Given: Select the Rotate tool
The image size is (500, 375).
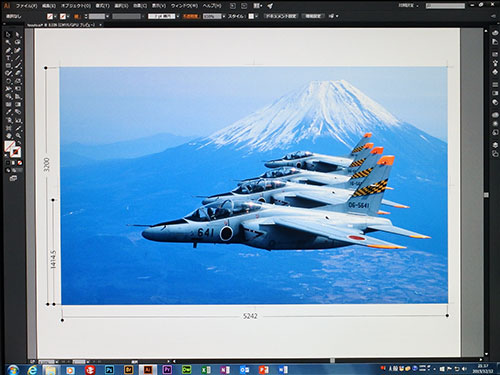Looking at the screenshot, I should pos(8,81).
